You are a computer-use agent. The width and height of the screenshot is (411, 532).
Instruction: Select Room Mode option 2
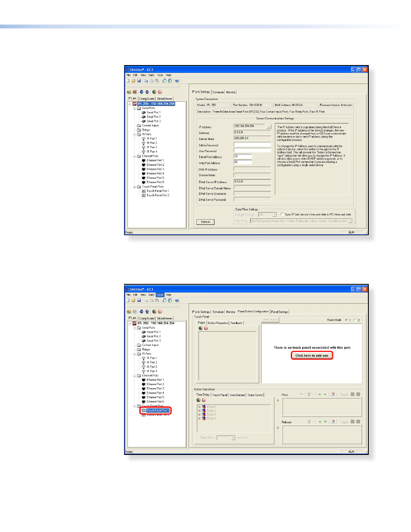pyautogui.click(x=355, y=320)
